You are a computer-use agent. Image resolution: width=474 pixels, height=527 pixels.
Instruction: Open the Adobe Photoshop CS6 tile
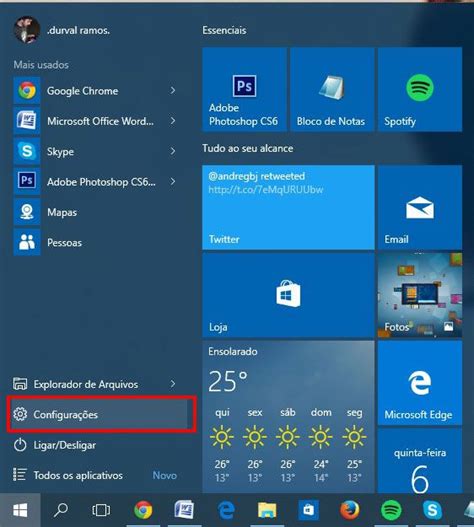[x=244, y=89]
